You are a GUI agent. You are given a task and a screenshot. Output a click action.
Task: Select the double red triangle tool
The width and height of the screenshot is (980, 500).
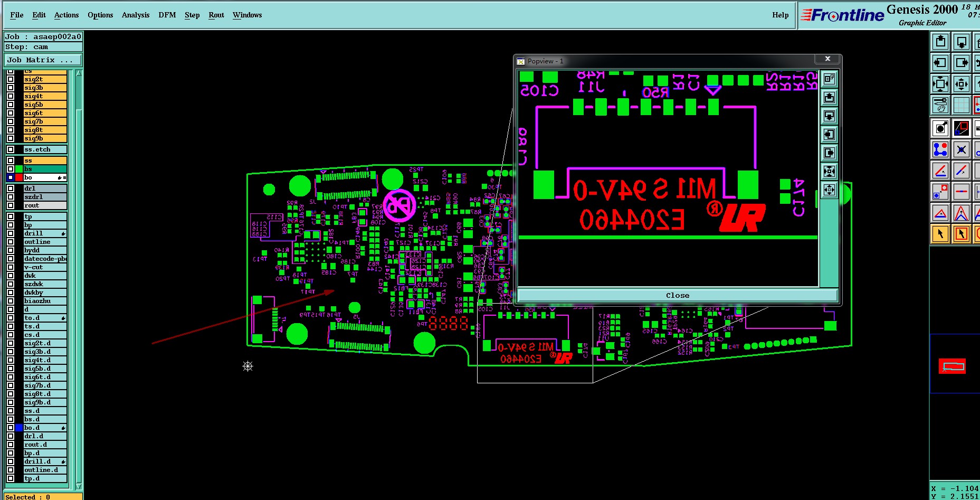(x=962, y=213)
